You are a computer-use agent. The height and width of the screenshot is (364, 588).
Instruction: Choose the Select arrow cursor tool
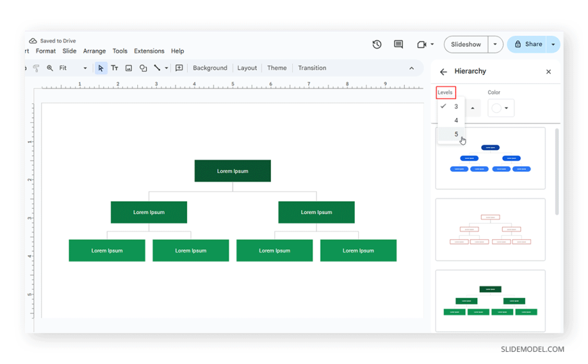101,68
